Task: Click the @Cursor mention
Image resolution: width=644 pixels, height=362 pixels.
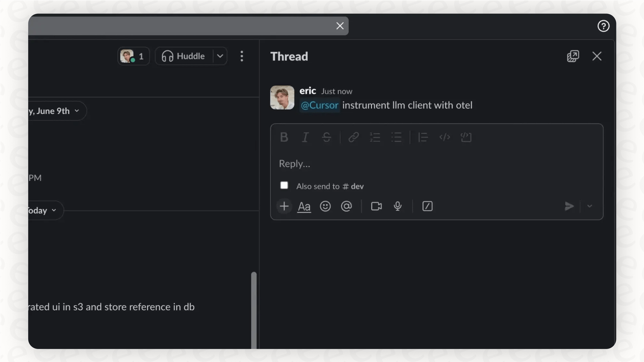Action: tap(319, 105)
